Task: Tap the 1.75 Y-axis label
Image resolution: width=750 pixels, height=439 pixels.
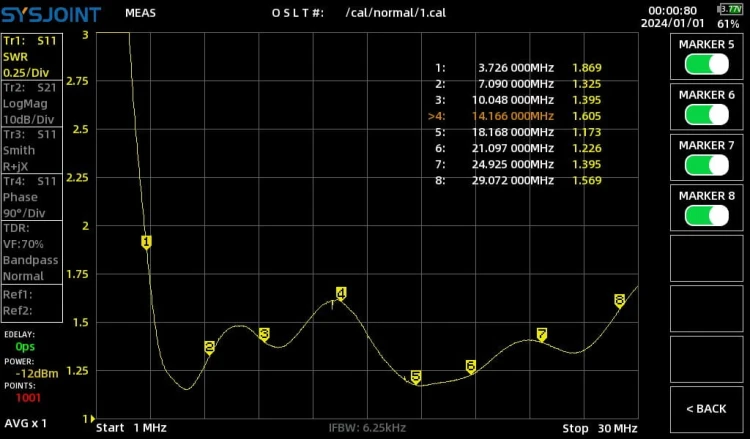Action: [x=77, y=274]
